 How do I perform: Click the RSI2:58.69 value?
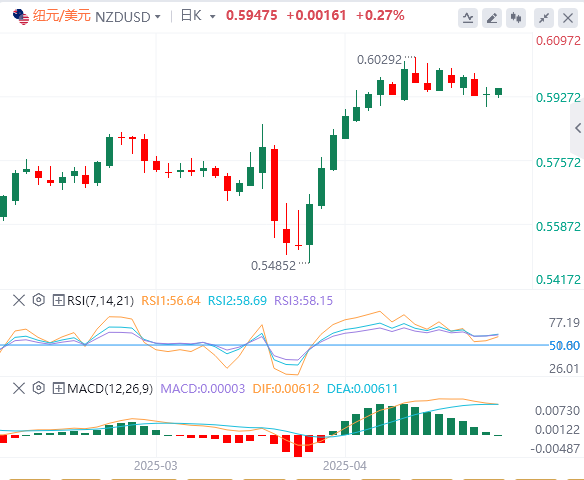(237, 301)
